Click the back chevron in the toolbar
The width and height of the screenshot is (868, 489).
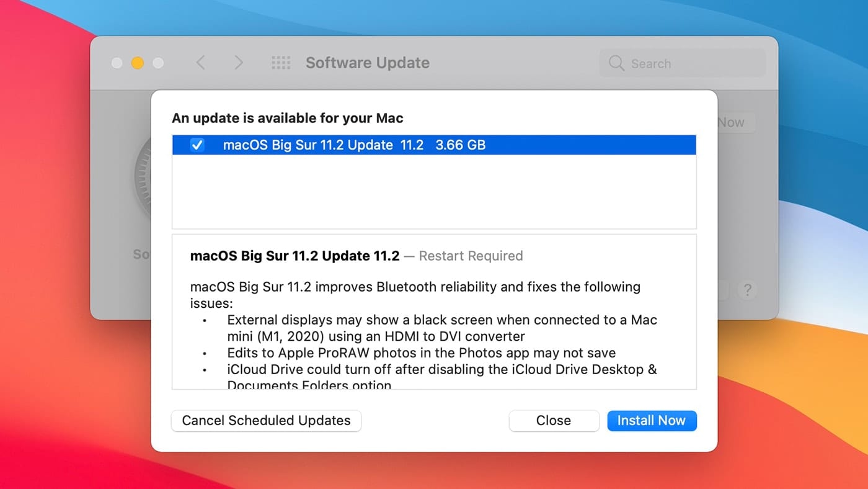click(200, 63)
